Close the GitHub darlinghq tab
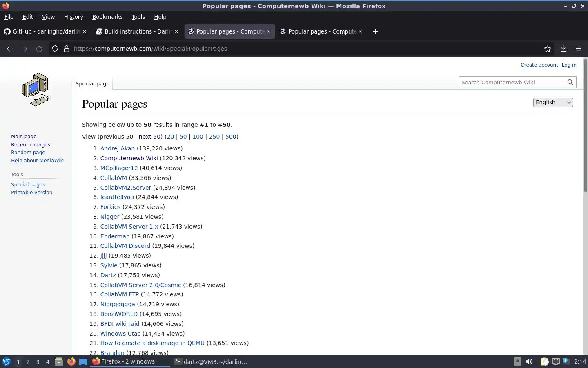This screenshot has width=588, height=368. click(x=85, y=31)
